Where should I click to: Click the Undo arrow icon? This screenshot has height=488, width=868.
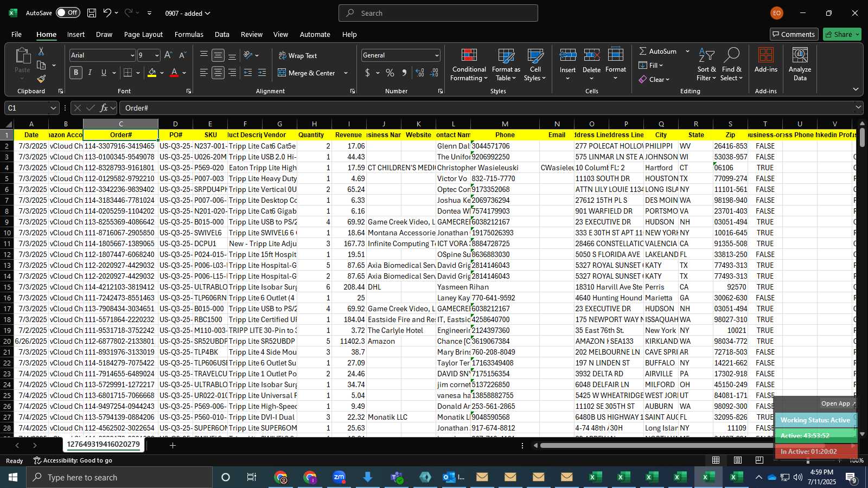tap(107, 13)
